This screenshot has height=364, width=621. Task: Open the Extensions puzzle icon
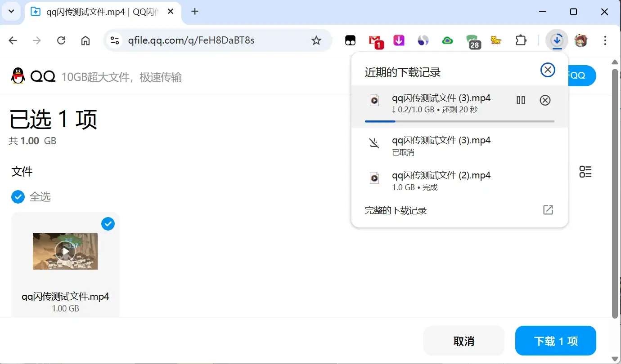pyautogui.click(x=521, y=40)
